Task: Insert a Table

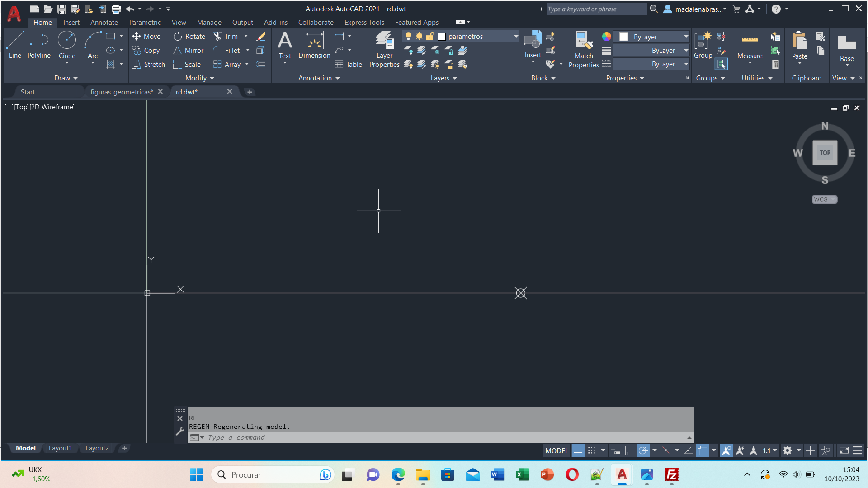Action: tap(348, 64)
